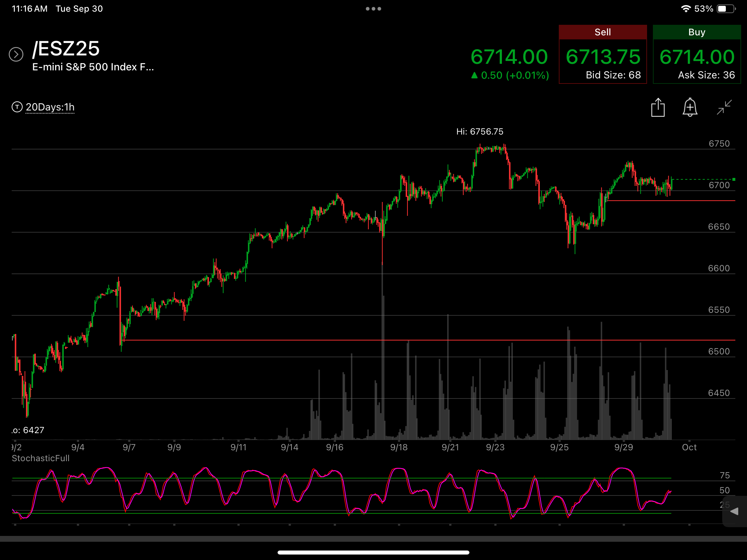Viewport: 747px width, 560px height.
Task: Tap the battery indicator in status bar
Action: (x=726, y=9)
